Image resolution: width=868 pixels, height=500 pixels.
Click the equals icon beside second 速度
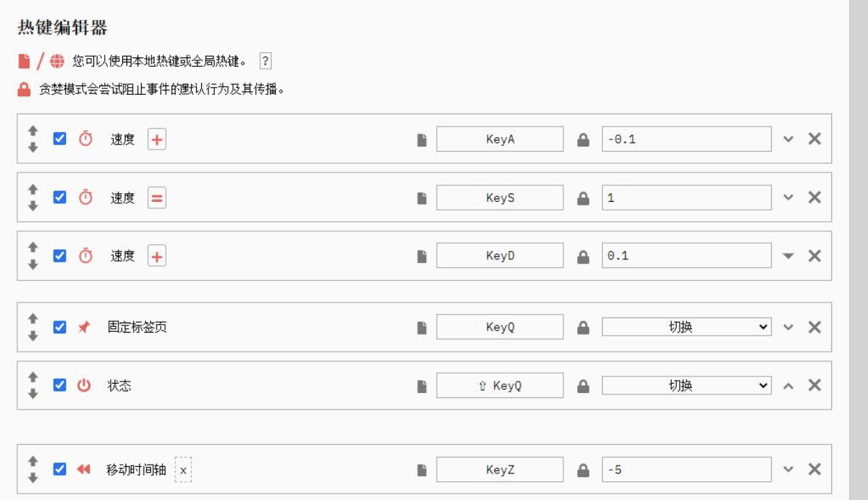[x=157, y=198]
